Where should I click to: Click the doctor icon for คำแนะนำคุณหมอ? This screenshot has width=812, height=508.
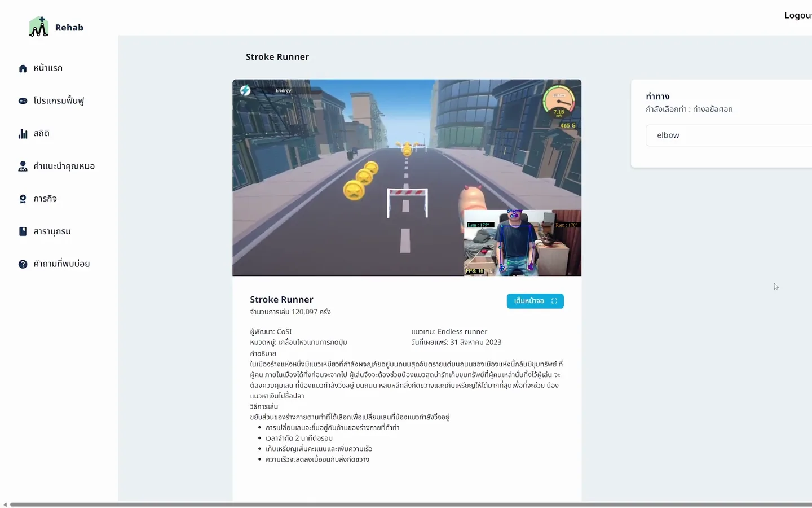pos(23,166)
